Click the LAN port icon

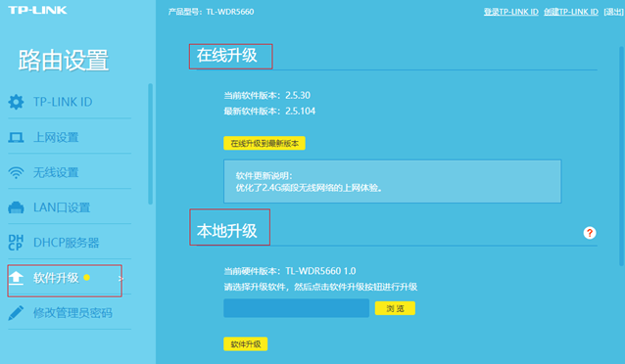click(x=16, y=207)
